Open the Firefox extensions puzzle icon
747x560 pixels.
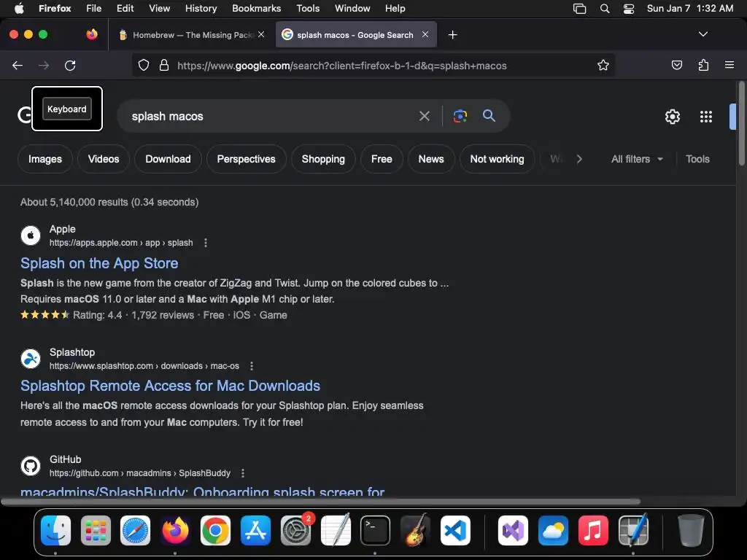(x=703, y=65)
